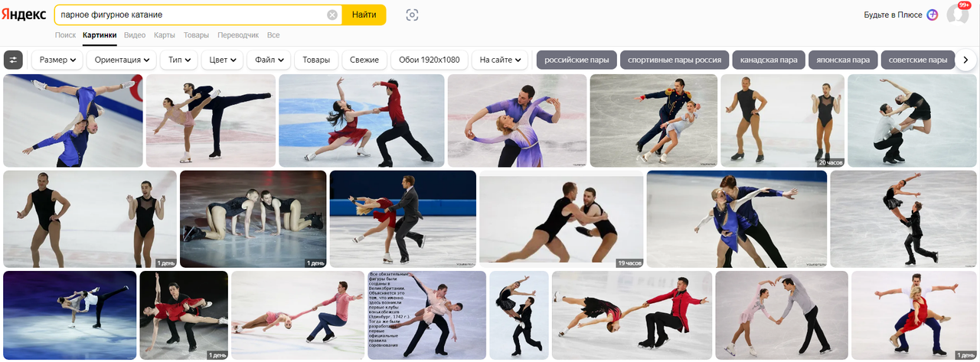Switch to the Видео tab
Viewport: 980px width, 362px height.
click(135, 35)
